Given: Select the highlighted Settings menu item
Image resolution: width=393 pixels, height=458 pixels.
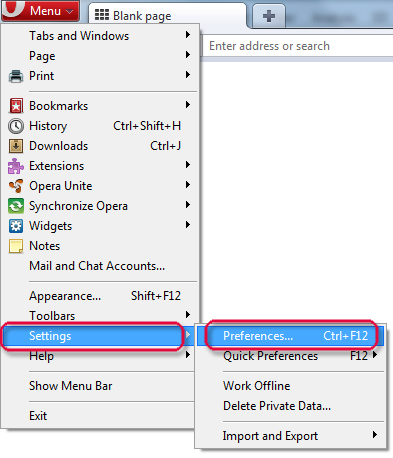Looking at the screenshot, I should tap(98, 336).
